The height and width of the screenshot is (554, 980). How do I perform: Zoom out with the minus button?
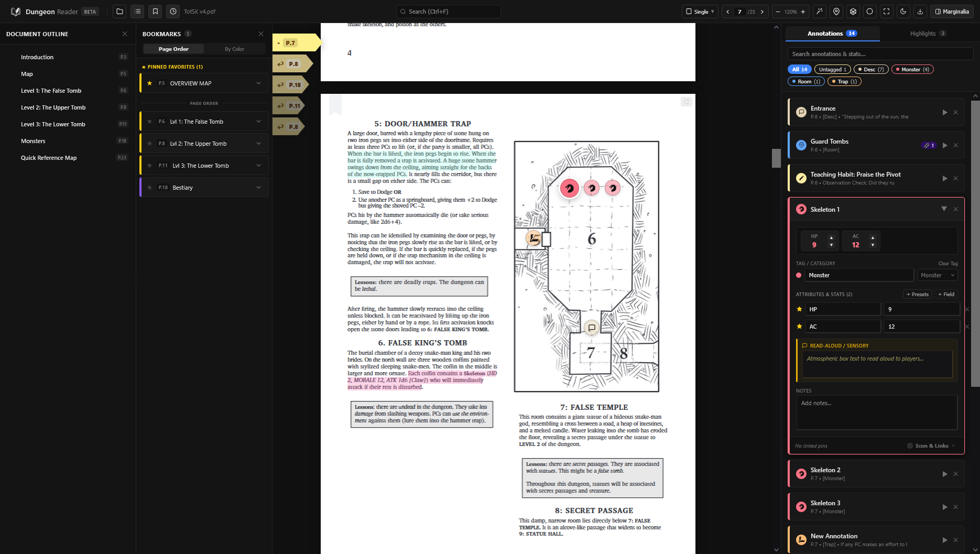pyautogui.click(x=778, y=12)
